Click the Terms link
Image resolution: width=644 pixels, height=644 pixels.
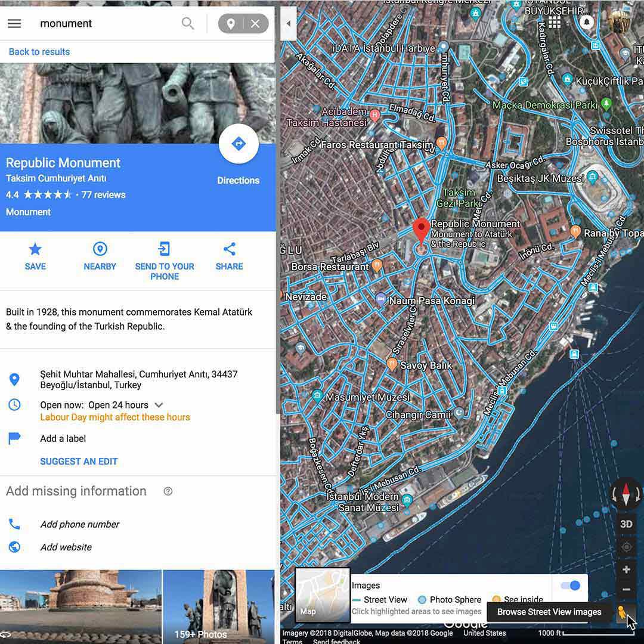coord(292,641)
